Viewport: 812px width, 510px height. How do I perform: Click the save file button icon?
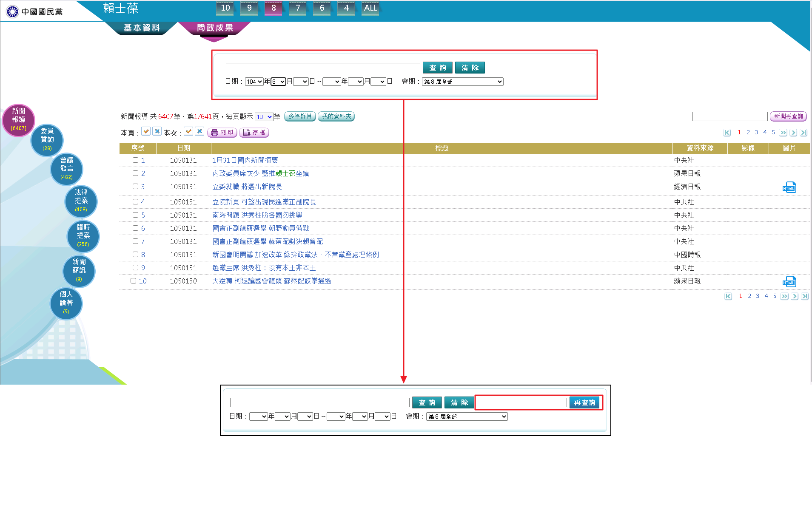[x=254, y=133]
